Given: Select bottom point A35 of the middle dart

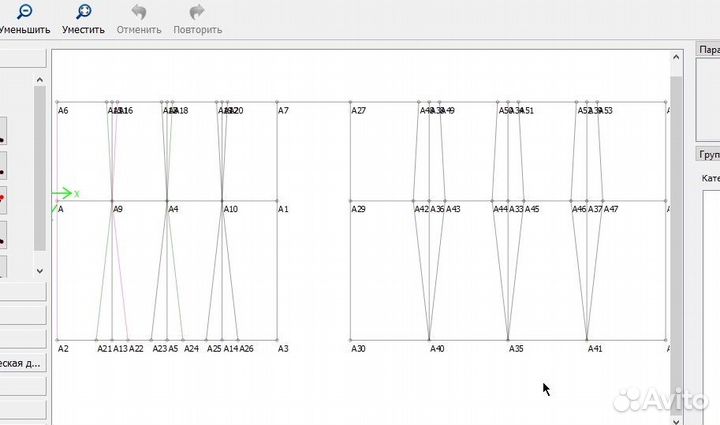Looking at the screenshot, I should [509, 341].
